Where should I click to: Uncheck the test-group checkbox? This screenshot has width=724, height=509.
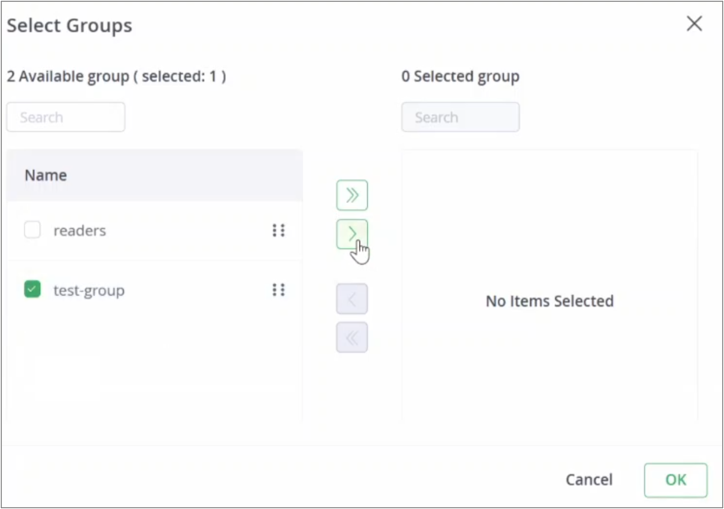click(x=32, y=290)
